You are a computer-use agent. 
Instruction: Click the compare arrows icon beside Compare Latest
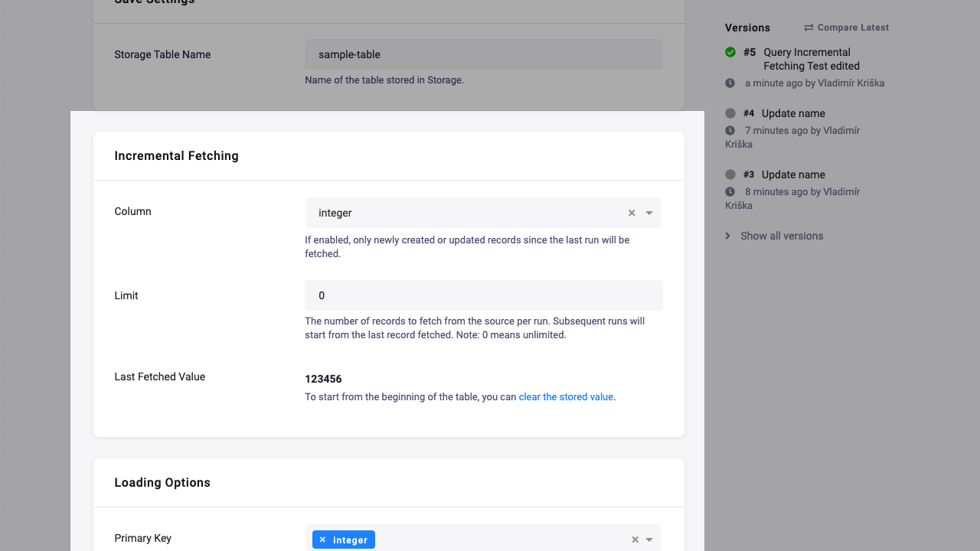coord(808,28)
